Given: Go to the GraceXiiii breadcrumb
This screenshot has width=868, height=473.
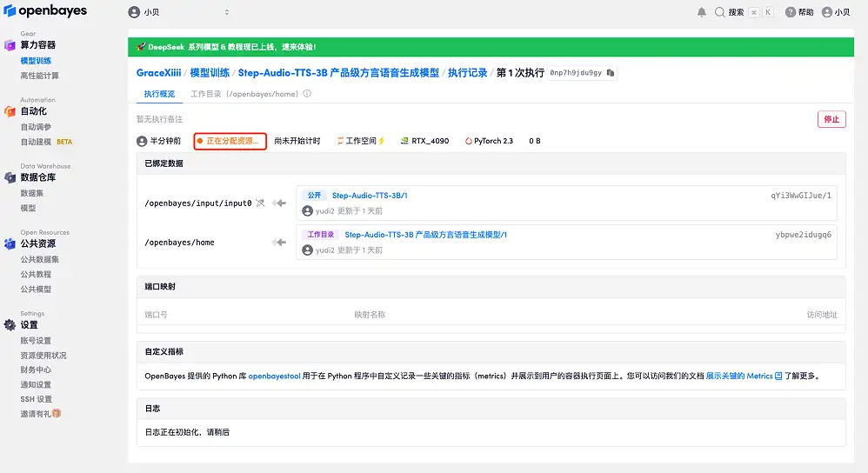Looking at the screenshot, I should [x=159, y=73].
